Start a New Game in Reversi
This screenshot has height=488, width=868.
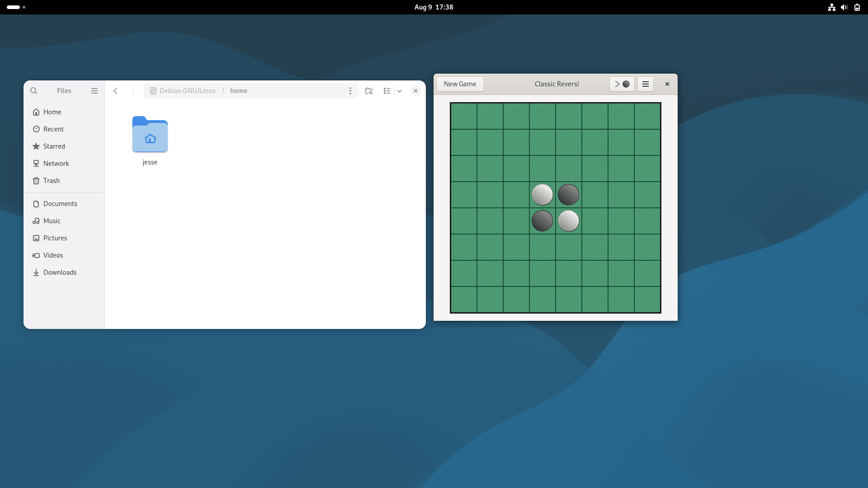tap(460, 84)
